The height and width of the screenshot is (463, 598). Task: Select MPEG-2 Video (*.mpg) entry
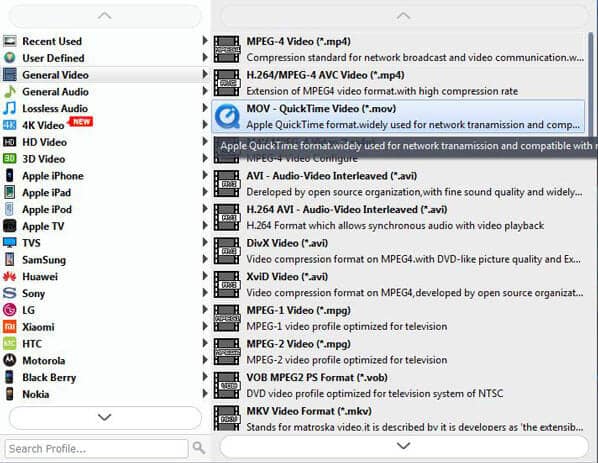399,351
